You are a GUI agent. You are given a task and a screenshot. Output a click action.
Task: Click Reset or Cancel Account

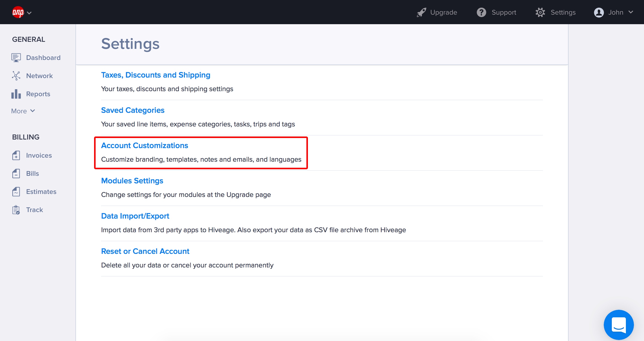(x=145, y=251)
